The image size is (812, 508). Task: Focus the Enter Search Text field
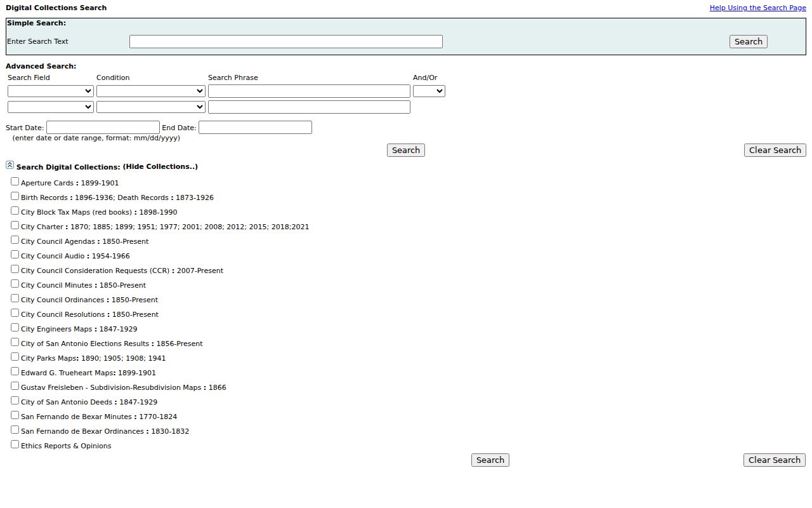(x=286, y=42)
